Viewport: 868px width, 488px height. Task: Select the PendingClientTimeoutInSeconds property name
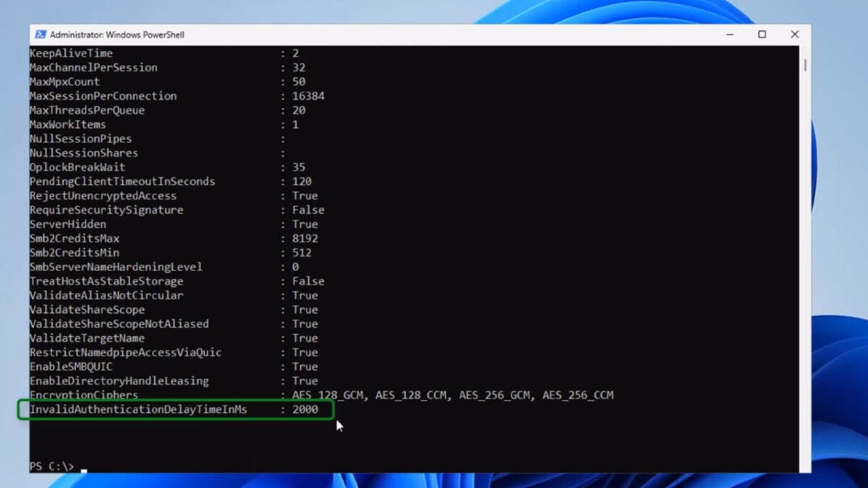pos(122,181)
